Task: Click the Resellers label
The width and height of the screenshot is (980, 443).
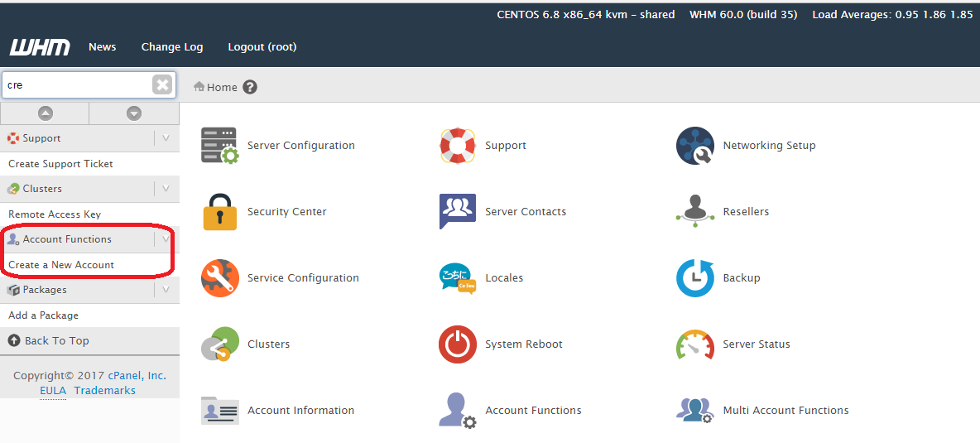Action: (x=747, y=212)
